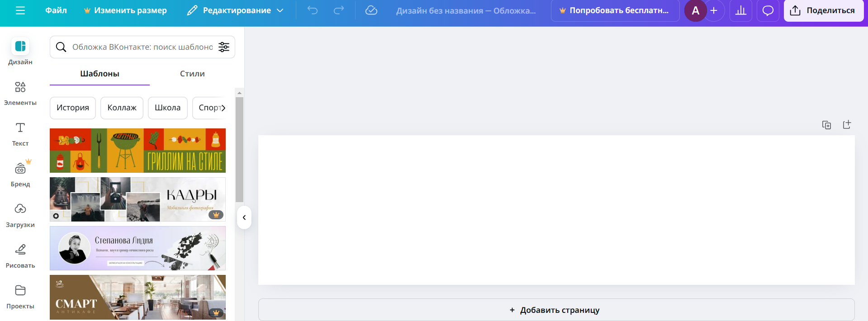Click the blank white canvas page
The height and width of the screenshot is (321, 868).
(556, 210)
